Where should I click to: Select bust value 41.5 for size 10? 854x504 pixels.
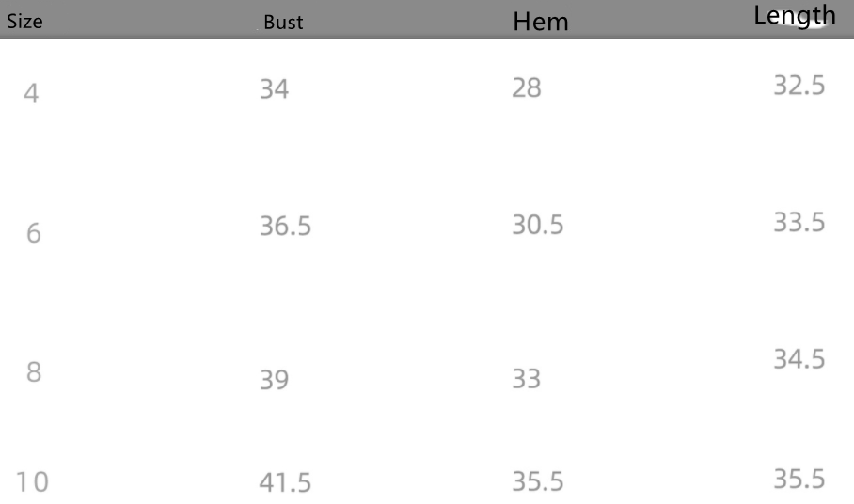(285, 483)
